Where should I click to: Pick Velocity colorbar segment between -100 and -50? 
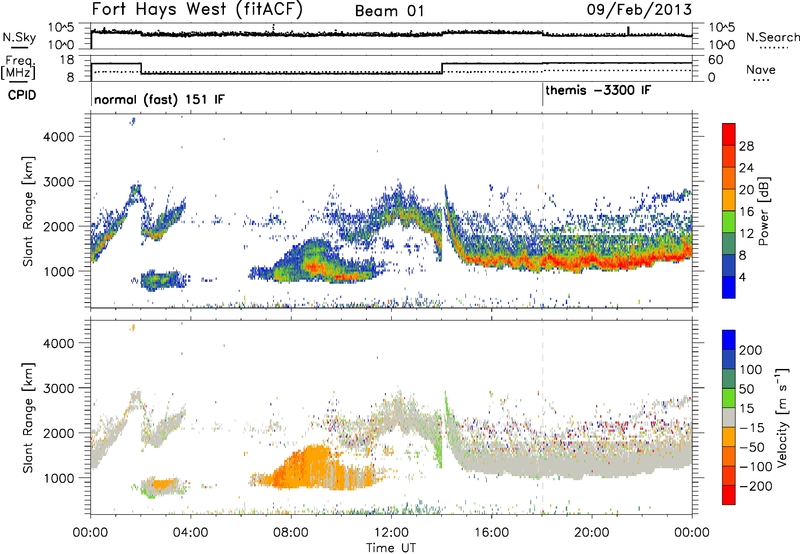click(x=729, y=456)
